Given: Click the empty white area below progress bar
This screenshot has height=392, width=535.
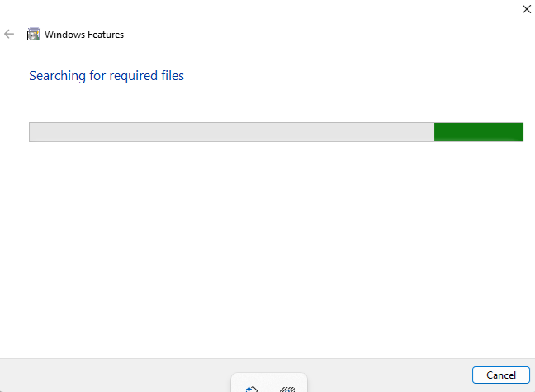Looking at the screenshot, I should coord(267,249).
